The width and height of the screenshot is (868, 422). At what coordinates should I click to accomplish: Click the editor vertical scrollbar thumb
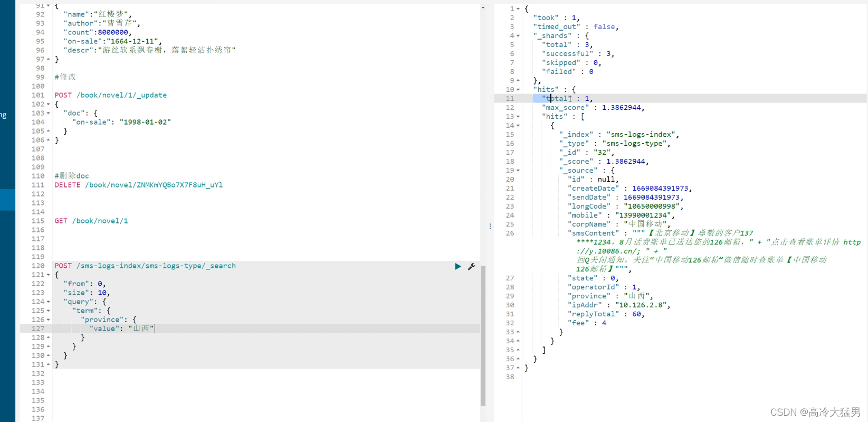(483, 335)
